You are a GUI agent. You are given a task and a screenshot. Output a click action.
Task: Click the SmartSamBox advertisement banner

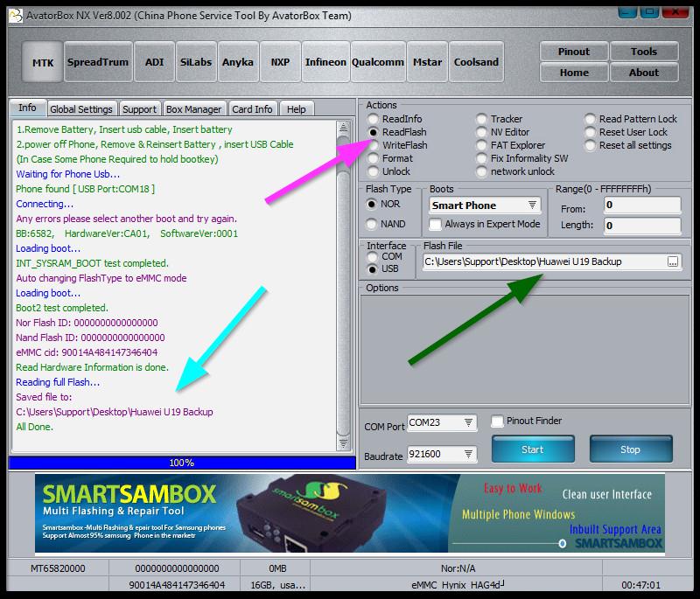[349, 513]
